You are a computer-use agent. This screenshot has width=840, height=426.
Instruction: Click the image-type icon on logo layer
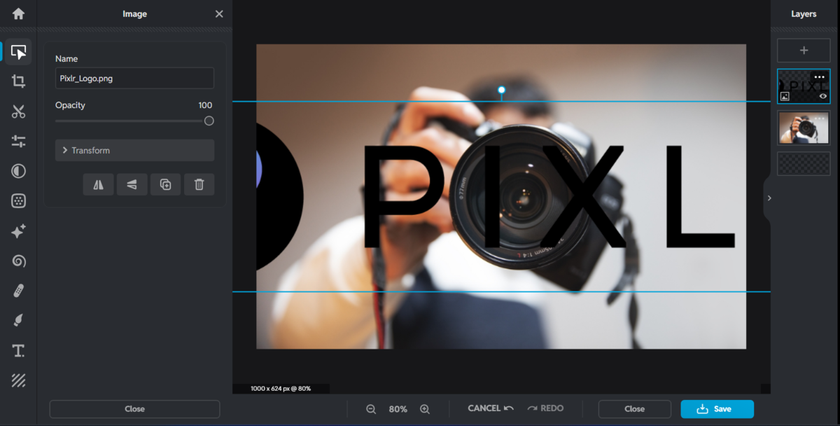point(785,96)
